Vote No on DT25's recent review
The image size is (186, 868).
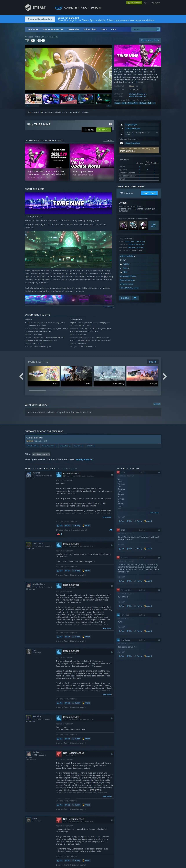coord(129,549)
